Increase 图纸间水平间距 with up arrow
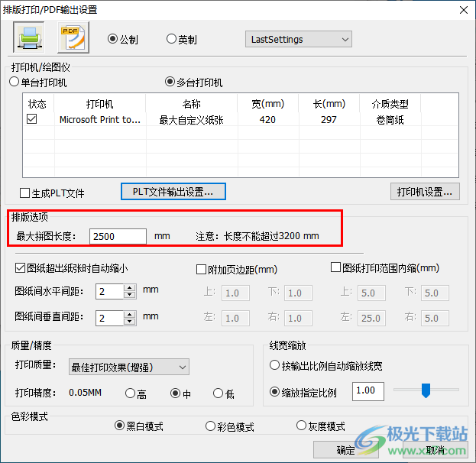The height and width of the screenshot is (463, 476). point(130,288)
